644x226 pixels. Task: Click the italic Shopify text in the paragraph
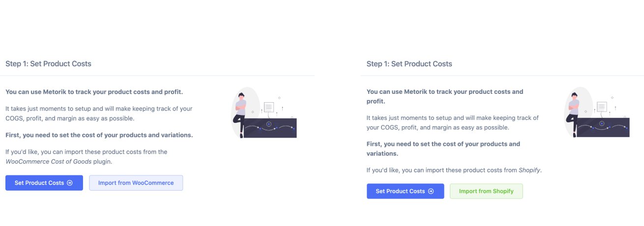529,170
